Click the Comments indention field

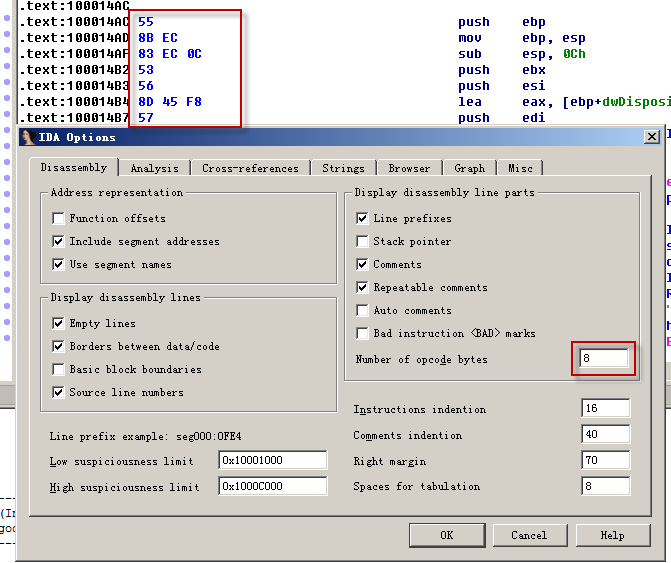coord(606,434)
